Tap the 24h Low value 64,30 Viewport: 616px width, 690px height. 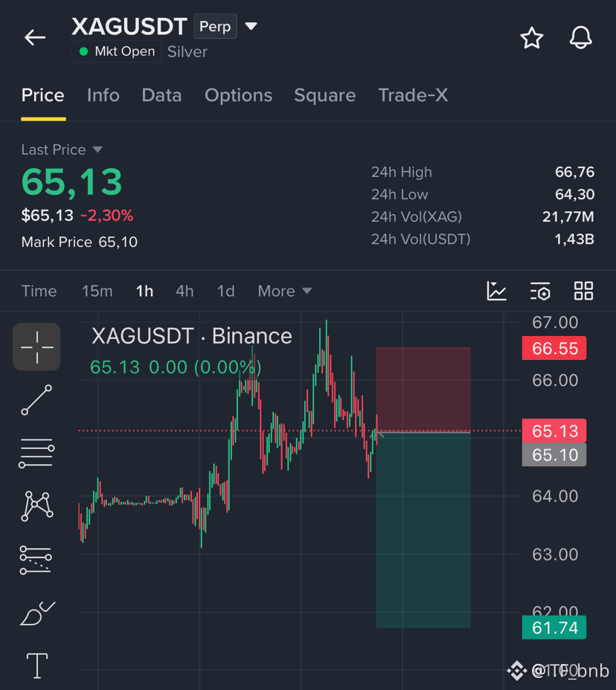[574, 194]
